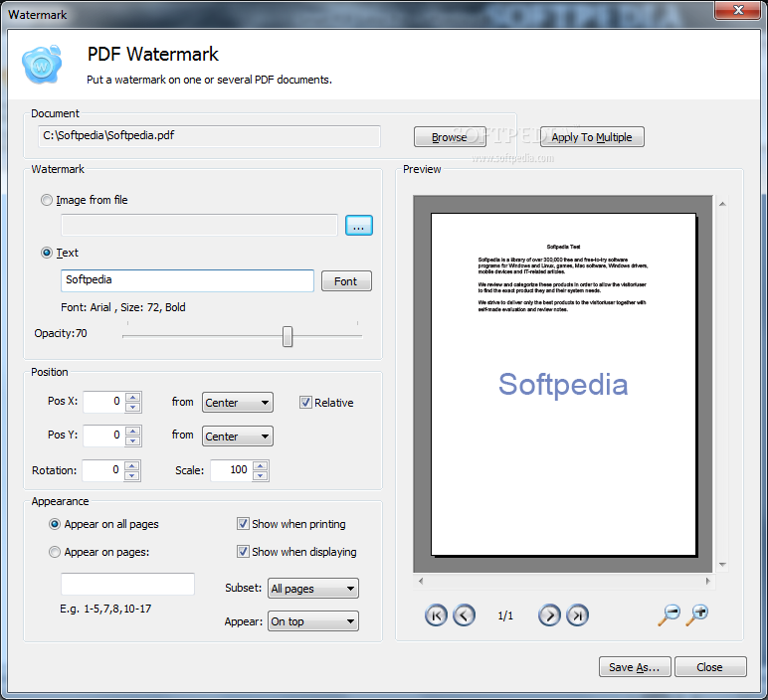The image size is (768, 700).
Task: Increase Scale value with up arrow
Action: coord(261,465)
